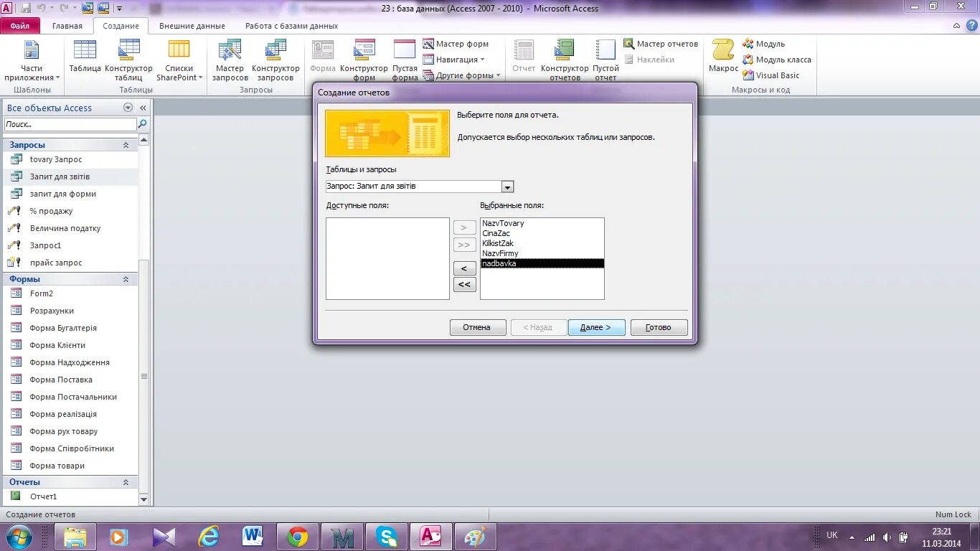The height and width of the screenshot is (551, 980).
Task: Select form 'Форма Співробітники'
Action: click(x=70, y=448)
